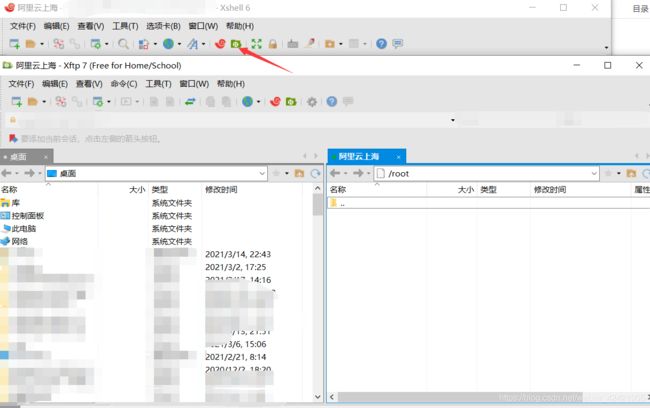Click the remote pane horizontal scrollbar
Image resolution: width=650 pixels, height=408 pixels.
[460, 397]
